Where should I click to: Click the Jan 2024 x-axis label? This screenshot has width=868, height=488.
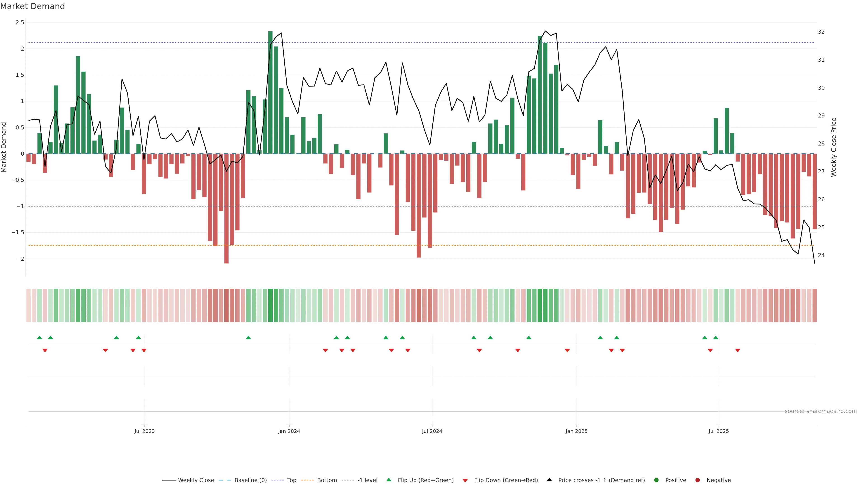coord(289,431)
